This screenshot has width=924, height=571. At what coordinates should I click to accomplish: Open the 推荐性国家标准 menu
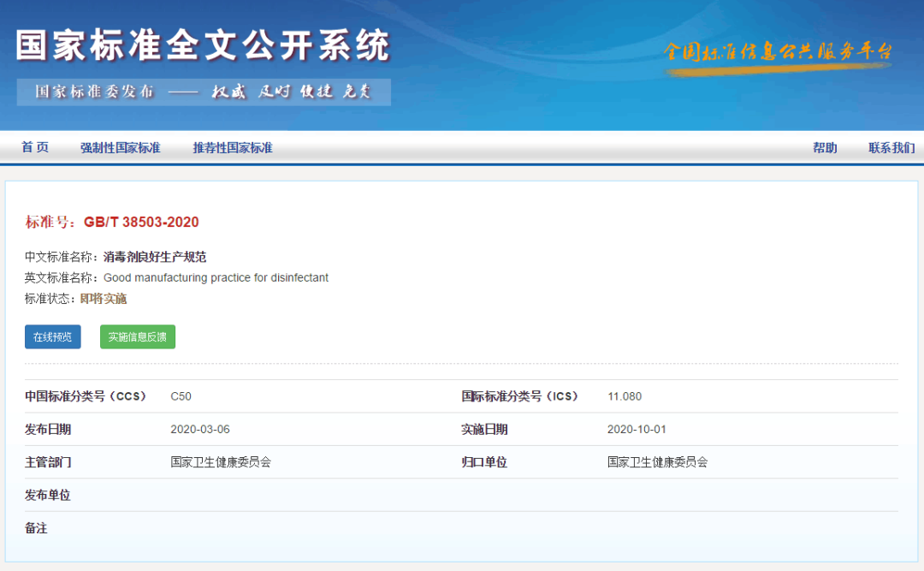(x=233, y=147)
